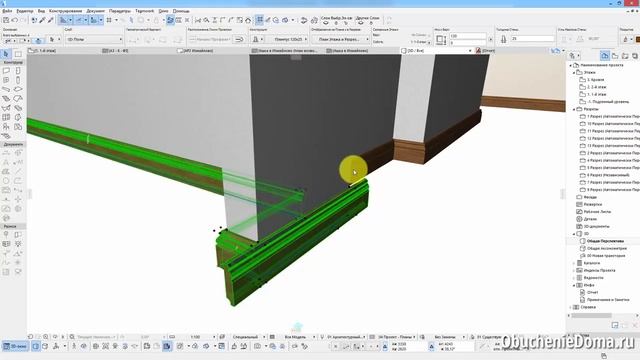Screen dimensions: 640x360
Task: Toggle Guide Lines button in toolbar
Action: pos(64,20)
